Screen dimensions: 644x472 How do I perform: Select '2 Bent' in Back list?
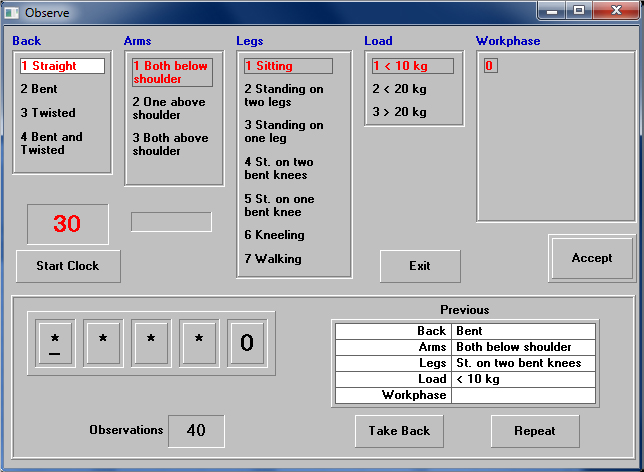[38, 89]
